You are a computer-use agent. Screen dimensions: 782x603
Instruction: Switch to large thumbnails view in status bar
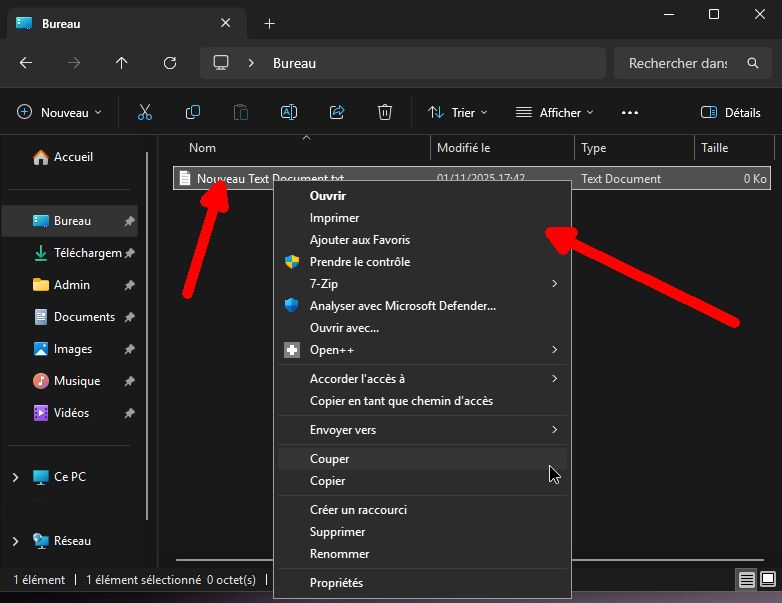[767, 580]
